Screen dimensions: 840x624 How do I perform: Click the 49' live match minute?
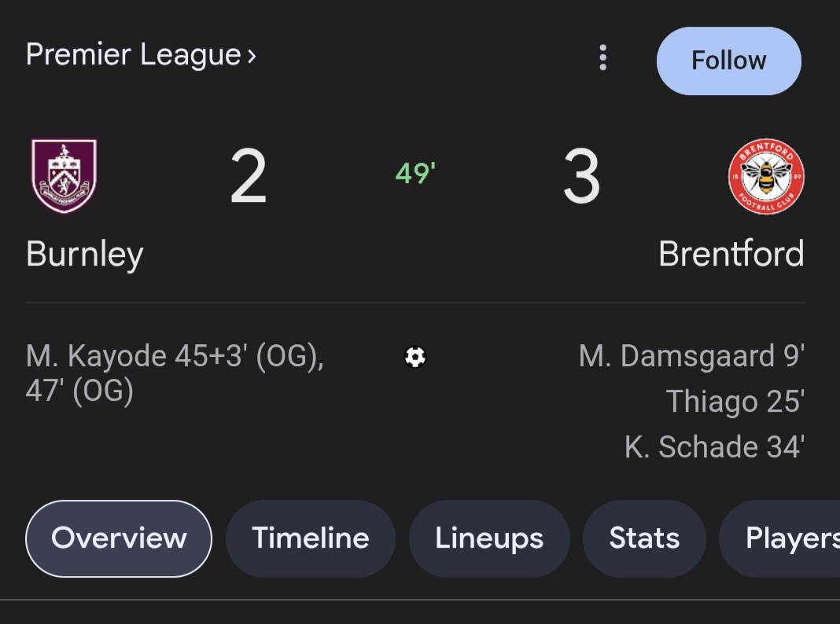(415, 173)
